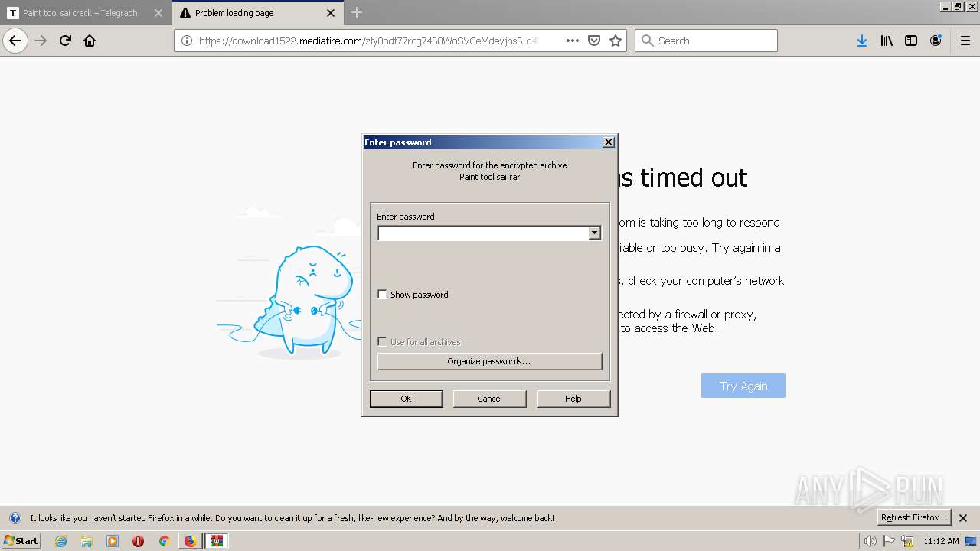
Task: Click the volume speaker tray icon
Action: 871,541
